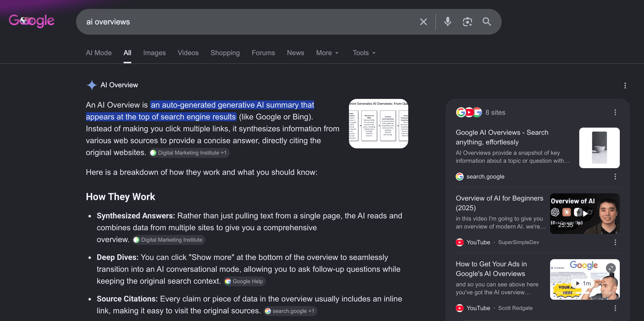
Task: Click the AI Overview sparkle icon
Action: point(92,85)
